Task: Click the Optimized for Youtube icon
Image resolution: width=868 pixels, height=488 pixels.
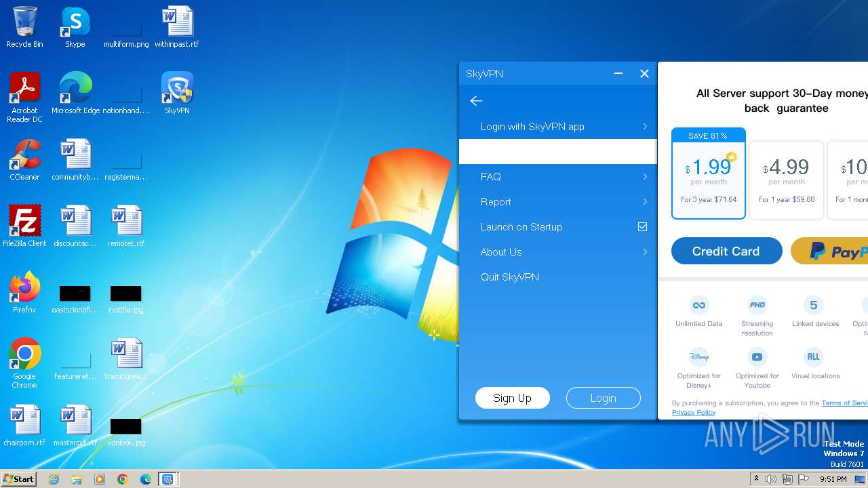Action: point(757,357)
